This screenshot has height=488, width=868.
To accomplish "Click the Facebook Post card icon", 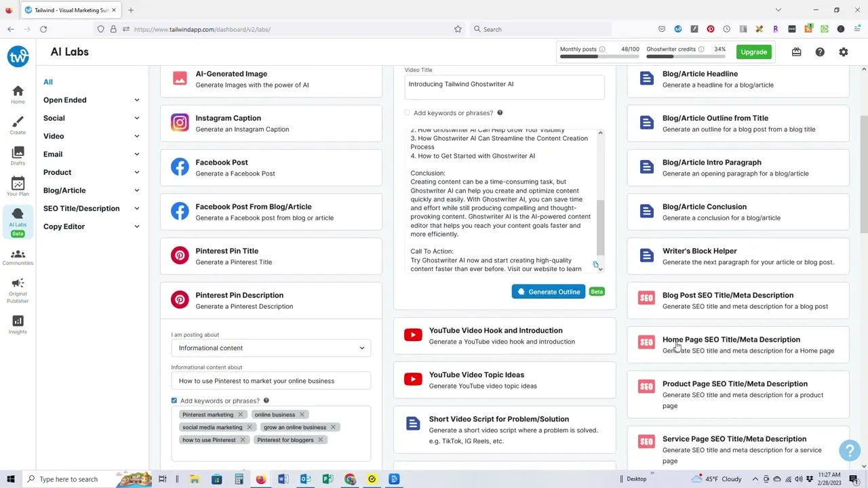I will coord(180,167).
